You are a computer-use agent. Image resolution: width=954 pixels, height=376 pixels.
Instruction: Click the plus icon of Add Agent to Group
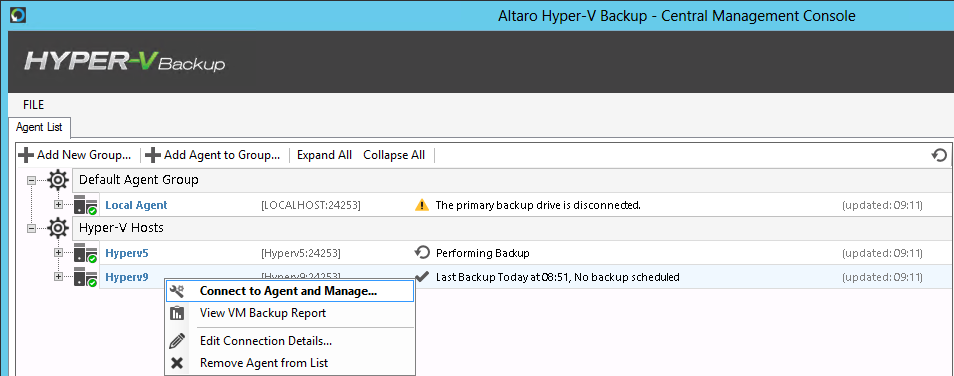click(x=153, y=155)
